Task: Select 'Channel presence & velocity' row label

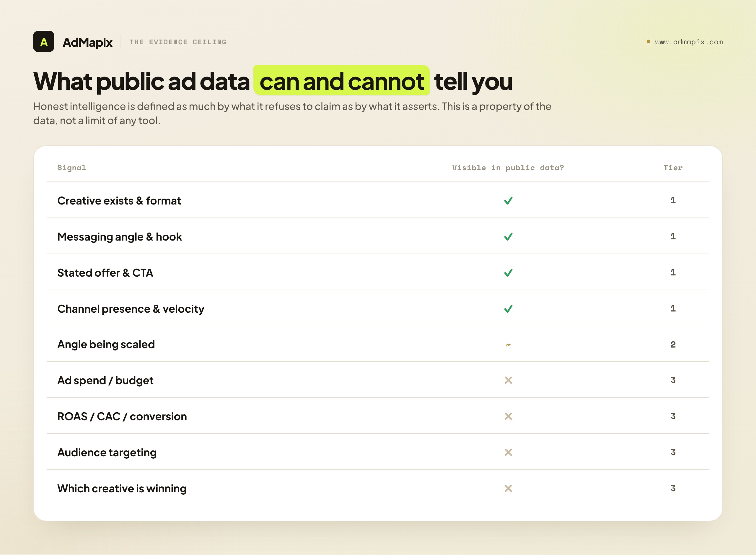Action: [x=131, y=309]
